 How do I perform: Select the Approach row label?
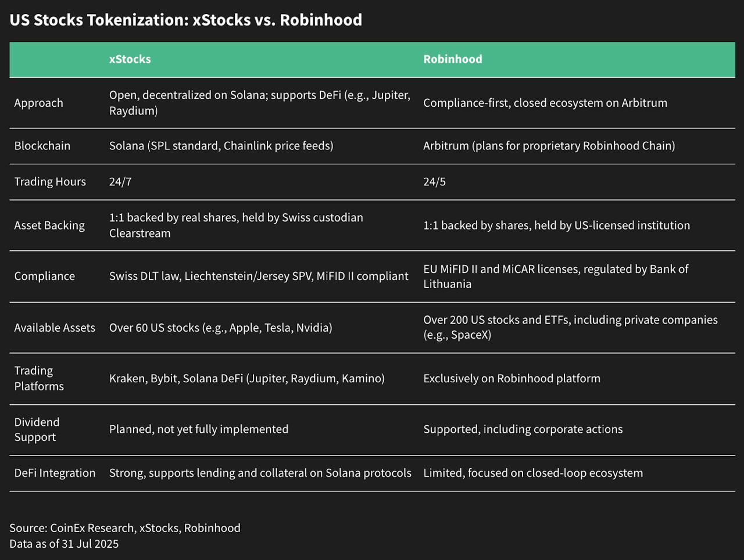38,103
